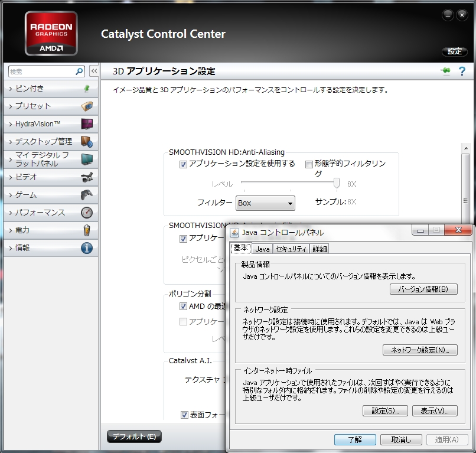Expand the ピン付き sidebar section
This screenshot has height=453, width=476.
click(51, 89)
